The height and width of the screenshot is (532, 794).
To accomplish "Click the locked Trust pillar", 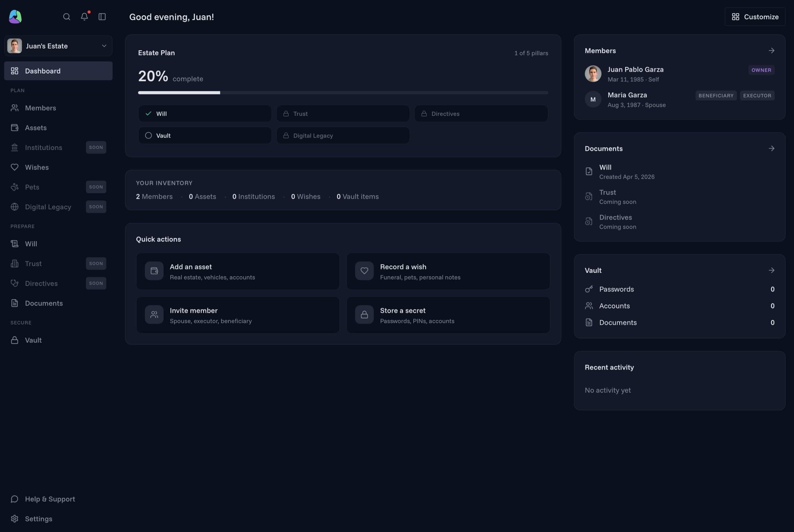I will [x=343, y=114].
